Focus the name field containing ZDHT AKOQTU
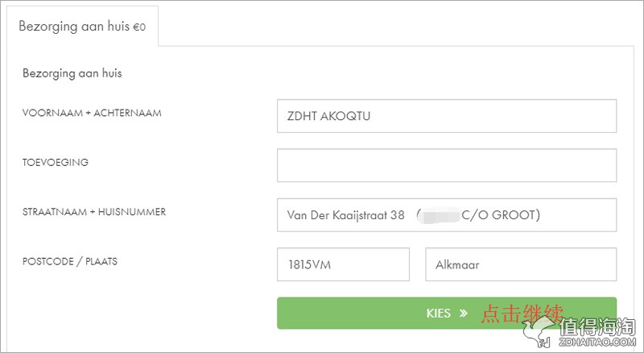This screenshot has height=353, width=644. (447, 116)
